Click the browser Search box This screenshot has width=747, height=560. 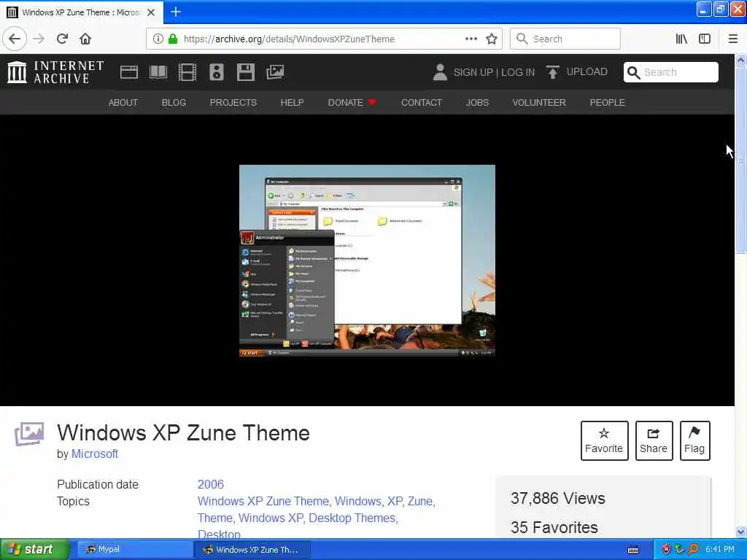pos(565,39)
